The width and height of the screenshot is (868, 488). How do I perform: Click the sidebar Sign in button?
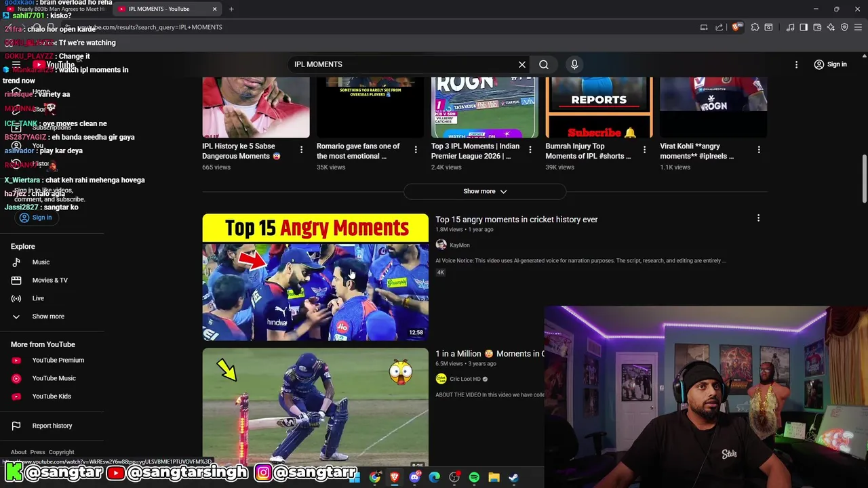click(x=35, y=218)
